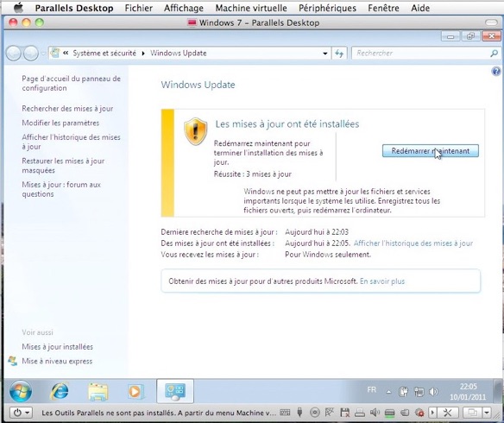The width and height of the screenshot is (504, 423).
Task: Go to Page d'accueil du panneau de configuration
Action: [71, 83]
